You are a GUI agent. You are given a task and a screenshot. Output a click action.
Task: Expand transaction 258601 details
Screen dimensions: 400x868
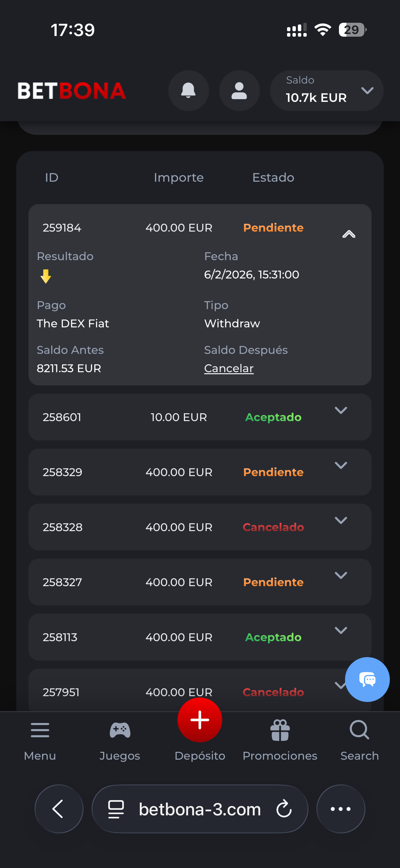[x=341, y=411]
